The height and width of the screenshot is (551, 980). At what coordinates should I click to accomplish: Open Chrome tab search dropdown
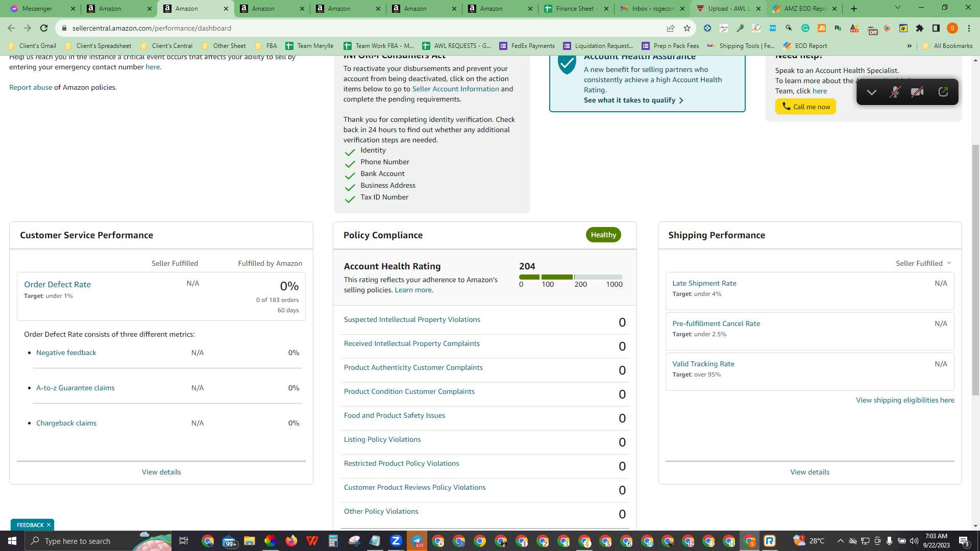898,8
